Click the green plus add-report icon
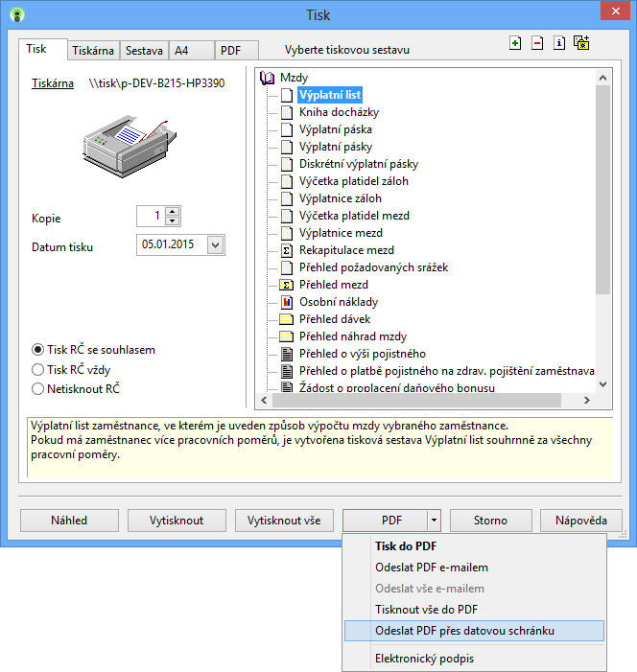 pos(515,43)
